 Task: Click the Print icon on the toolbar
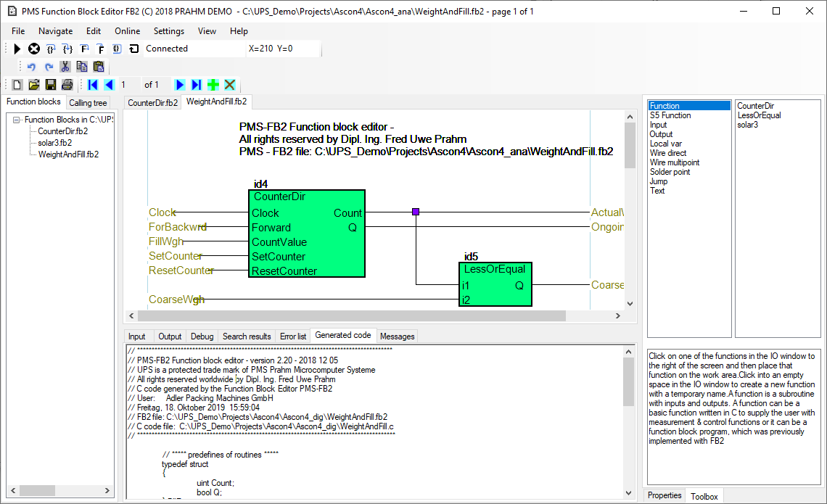(x=66, y=84)
